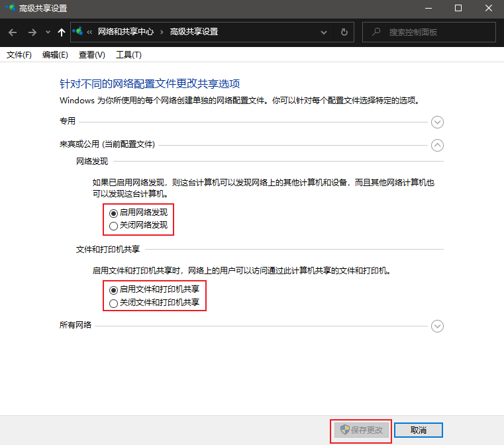
Task: Click the 网络发现 section heading
Action: coord(92,162)
